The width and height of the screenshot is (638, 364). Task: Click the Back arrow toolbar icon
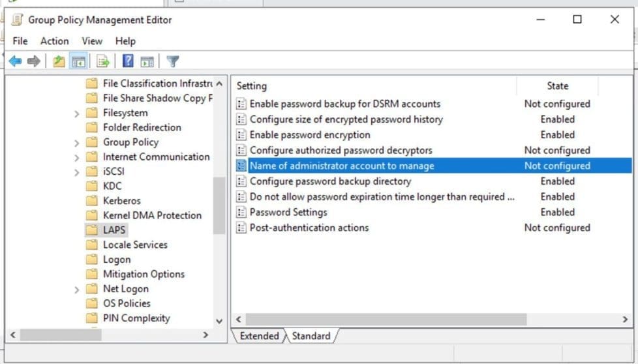(15, 61)
